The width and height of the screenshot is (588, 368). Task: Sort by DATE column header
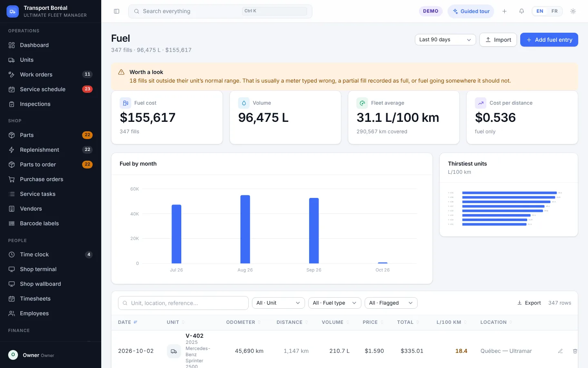tap(127, 322)
